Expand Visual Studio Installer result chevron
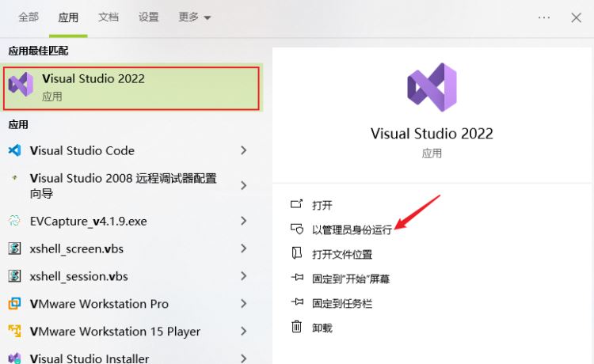This screenshot has height=364, width=594. click(244, 358)
